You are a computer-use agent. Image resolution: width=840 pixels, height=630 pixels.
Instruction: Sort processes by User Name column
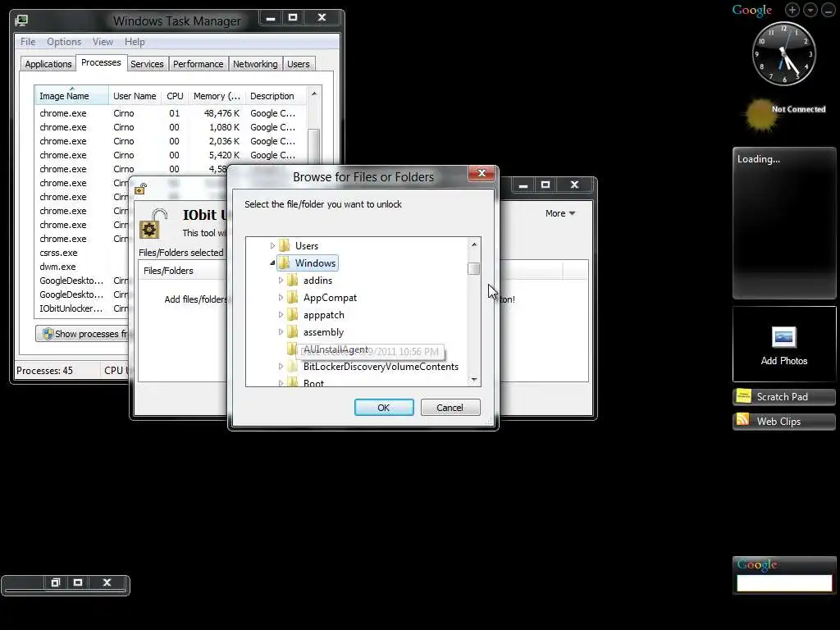coord(135,96)
